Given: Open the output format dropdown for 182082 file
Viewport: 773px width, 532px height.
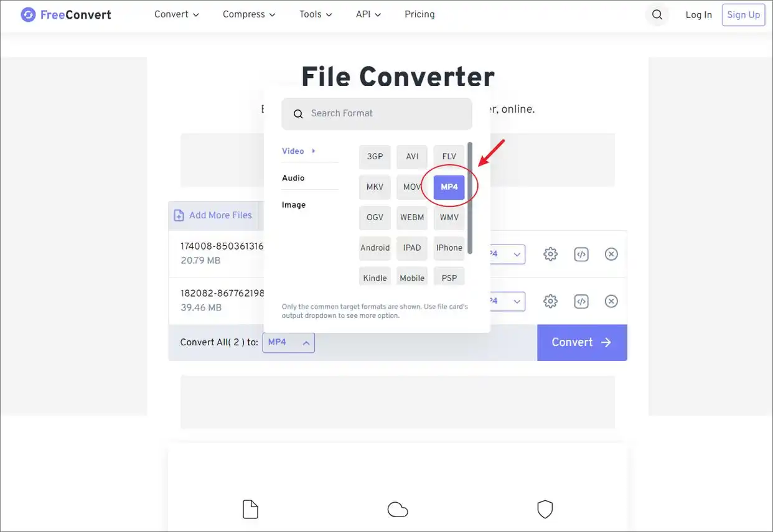Looking at the screenshot, I should (507, 301).
